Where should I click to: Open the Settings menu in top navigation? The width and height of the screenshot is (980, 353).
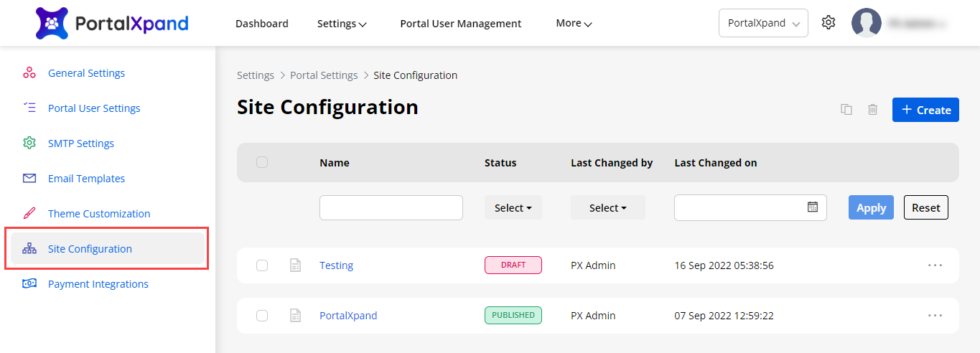pyautogui.click(x=342, y=24)
